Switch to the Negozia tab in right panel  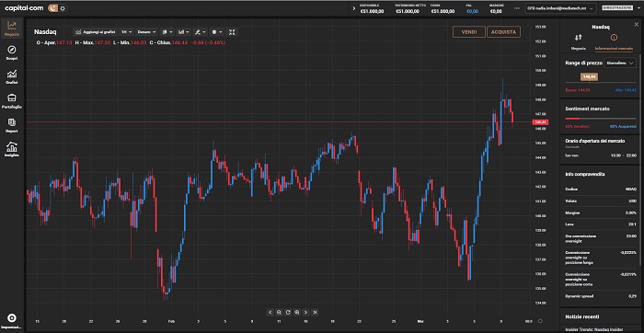point(579,42)
